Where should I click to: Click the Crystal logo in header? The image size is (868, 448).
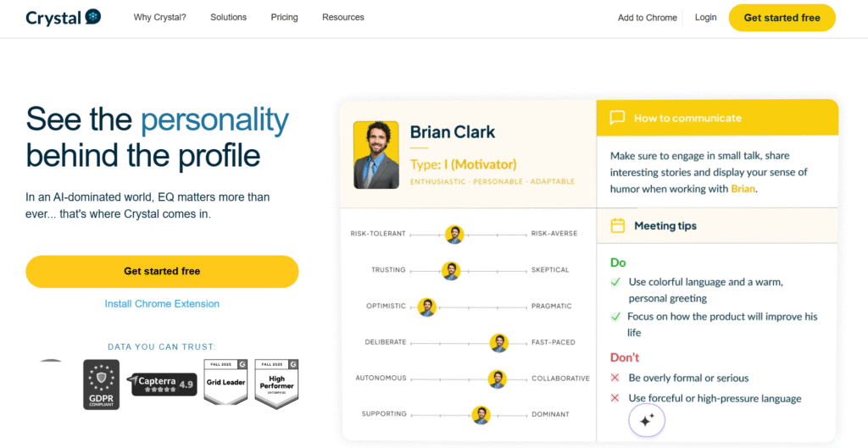point(64,17)
